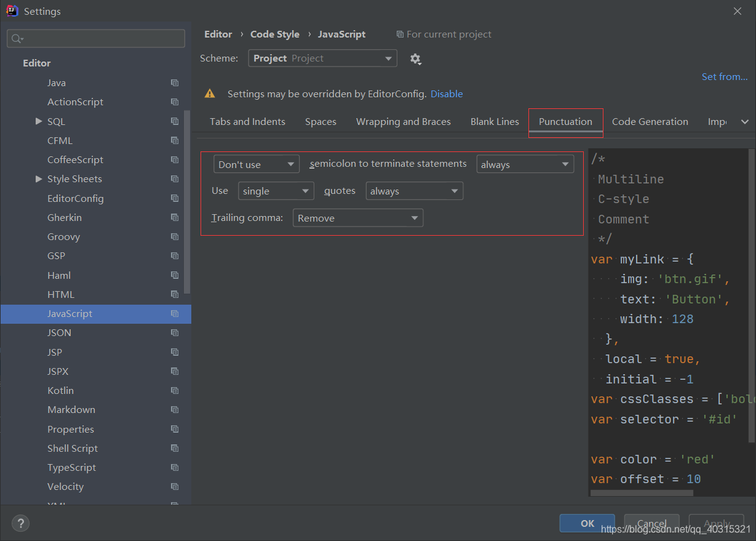Click the settings search field
This screenshot has height=541, width=756.
96,39
